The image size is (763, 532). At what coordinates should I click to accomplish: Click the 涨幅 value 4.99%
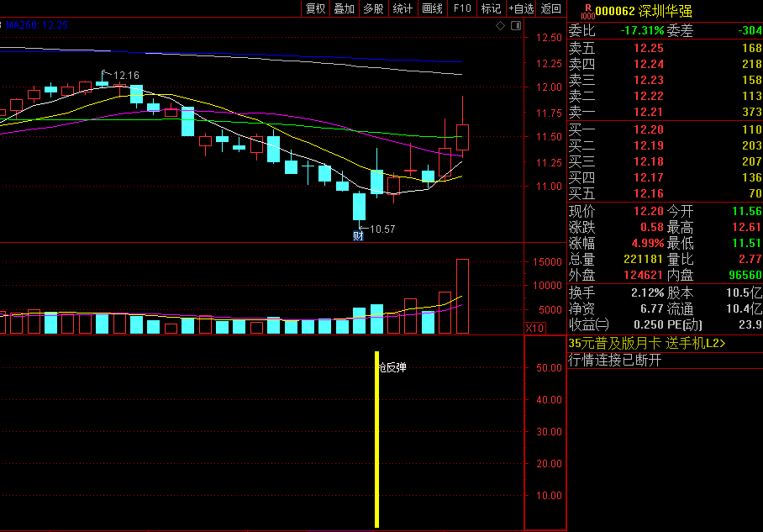click(x=647, y=243)
